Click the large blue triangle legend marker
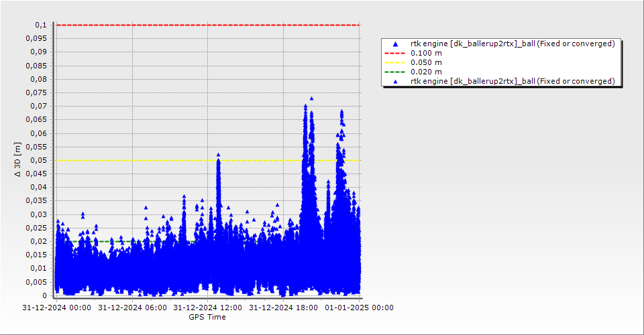 click(x=396, y=44)
